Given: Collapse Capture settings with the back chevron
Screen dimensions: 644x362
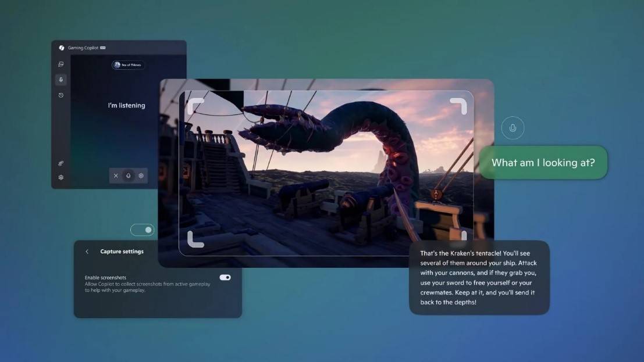Looking at the screenshot, I should point(87,251).
